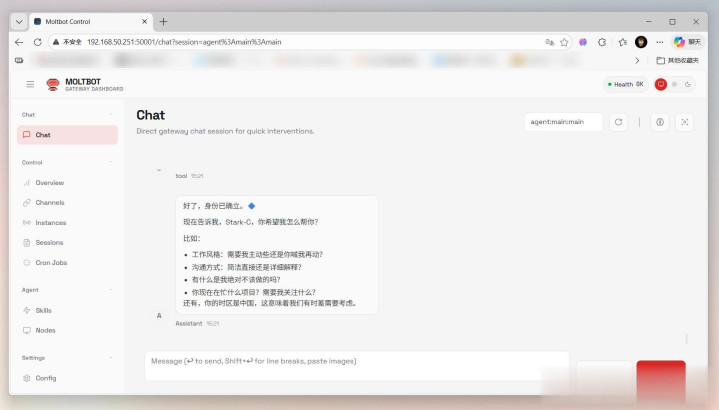Viewport: 719px width, 410px height.
Task: Click the Moltbot lobster logo
Action: point(53,85)
